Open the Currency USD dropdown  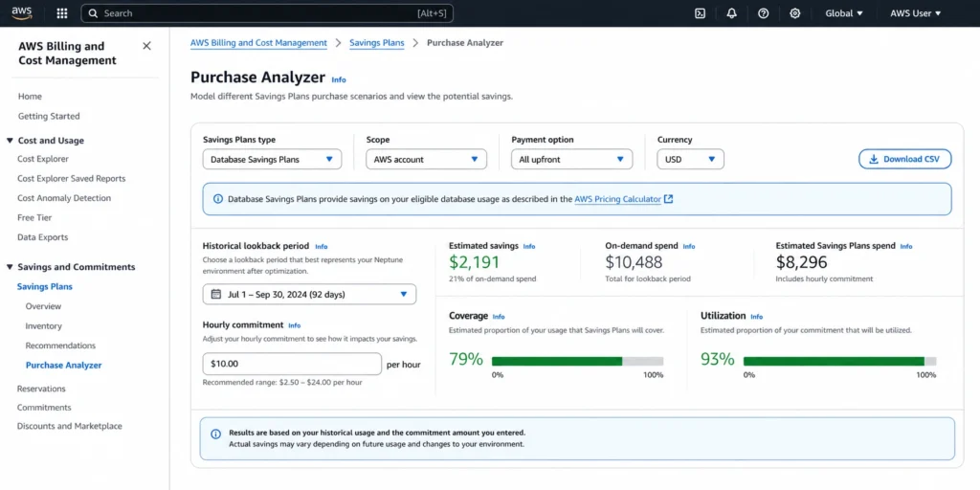click(x=691, y=160)
